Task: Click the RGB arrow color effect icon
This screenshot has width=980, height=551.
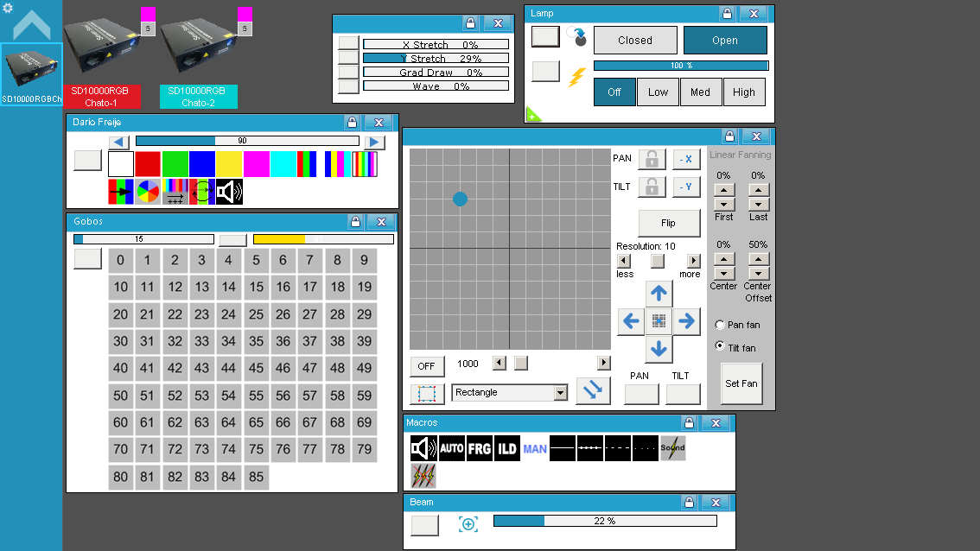Action: click(x=121, y=191)
